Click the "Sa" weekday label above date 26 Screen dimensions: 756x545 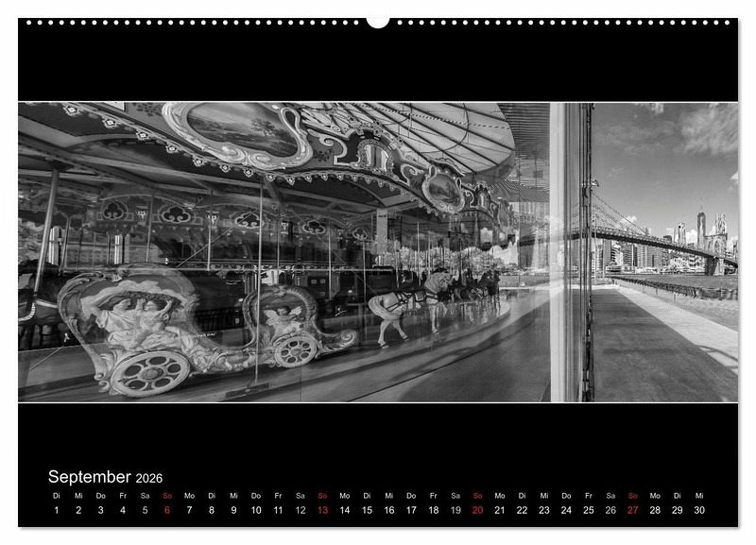[x=610, y=496]
